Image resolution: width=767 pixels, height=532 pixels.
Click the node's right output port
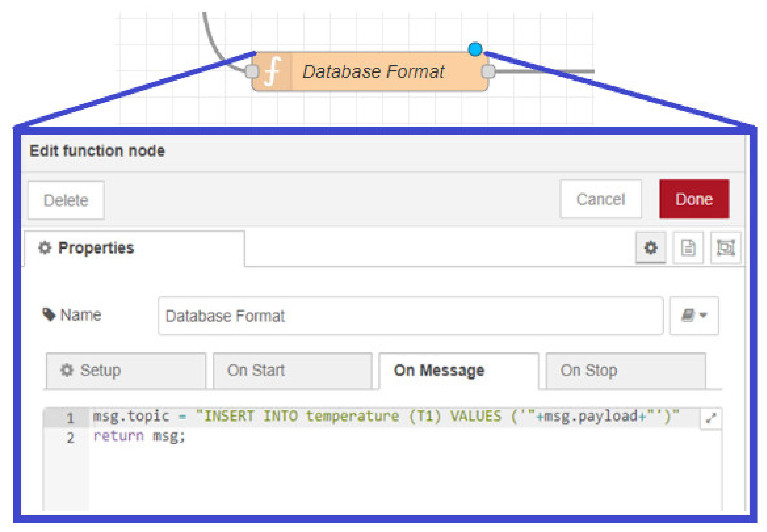[488, 71]
